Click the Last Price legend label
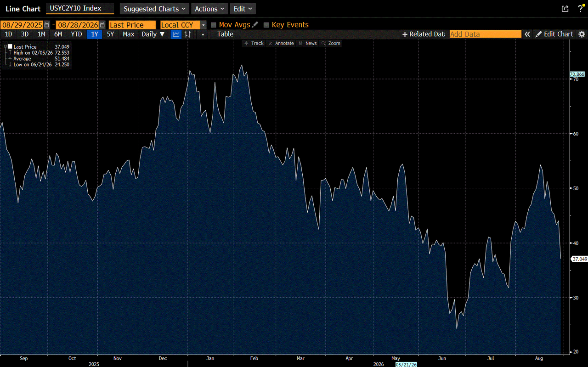The width and height of the screenshot is (588, 367). point(25,47)
